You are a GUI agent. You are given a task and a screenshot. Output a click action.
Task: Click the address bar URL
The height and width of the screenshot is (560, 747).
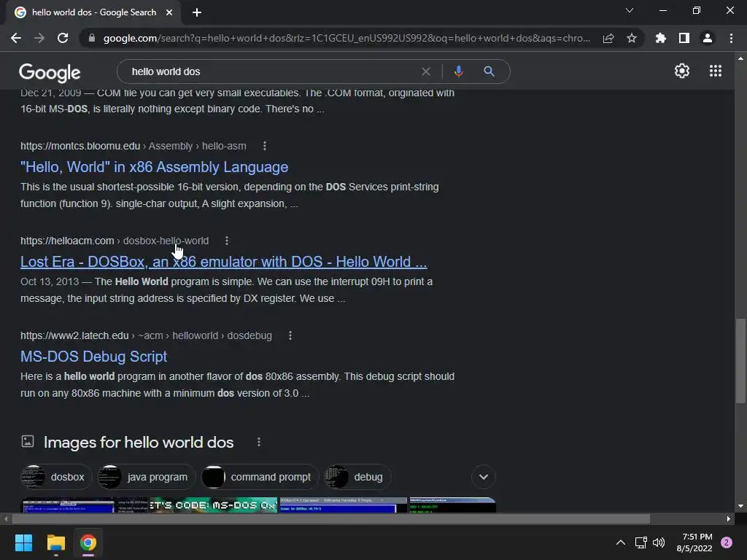click(x=347, y=38)
